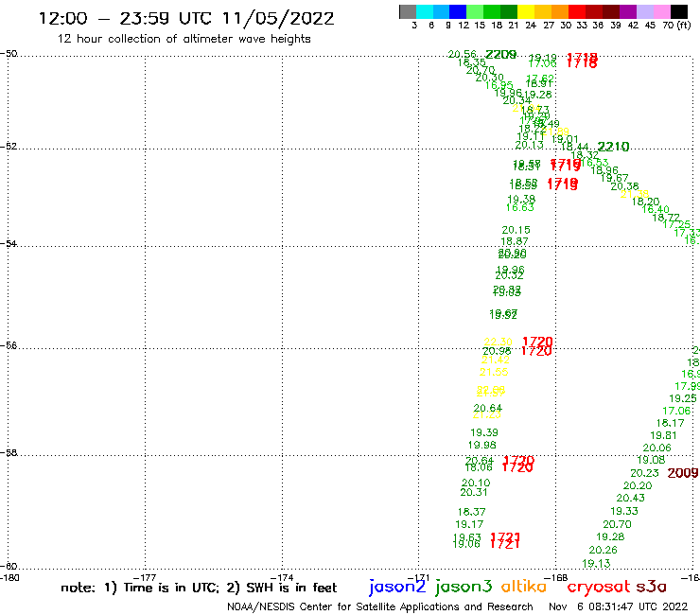Image resolution: width=700 pixels, height=615 pixels.
Task: Click the jason3 time label 2210
Action: [613, 147]
